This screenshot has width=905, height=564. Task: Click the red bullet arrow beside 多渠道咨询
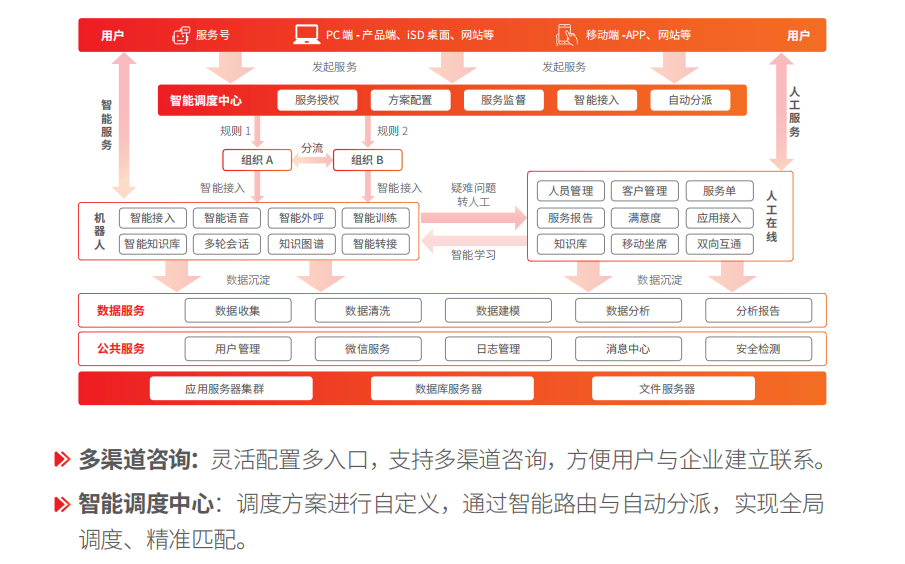coord(62,460)
